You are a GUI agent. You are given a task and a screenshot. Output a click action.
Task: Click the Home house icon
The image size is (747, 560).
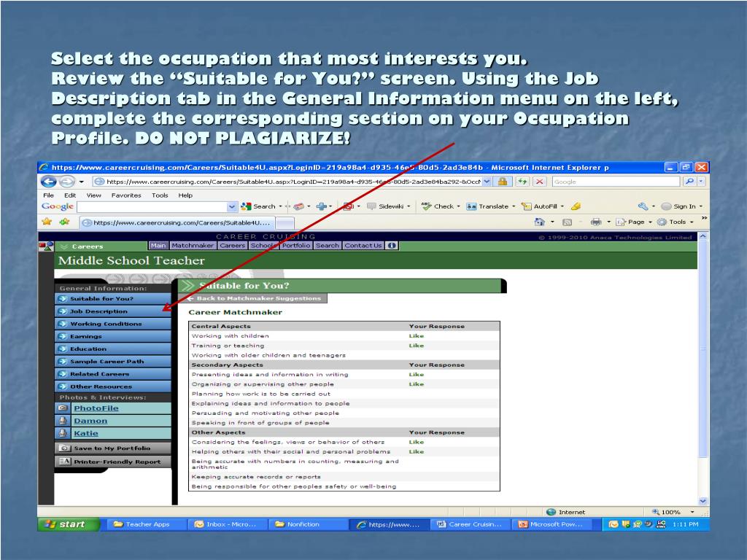click(x=540, y=222)
